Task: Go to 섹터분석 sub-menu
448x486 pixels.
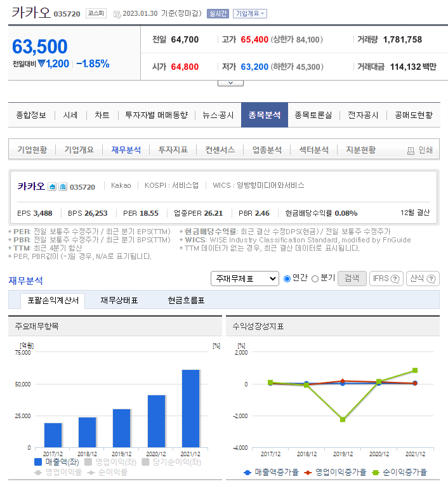Action: (313, 150)
